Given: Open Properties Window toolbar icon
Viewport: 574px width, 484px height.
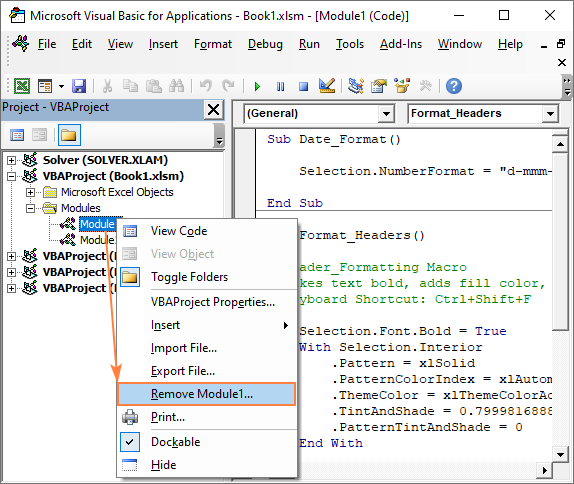Looking at the screenshot, I should [x=379, y=86].
